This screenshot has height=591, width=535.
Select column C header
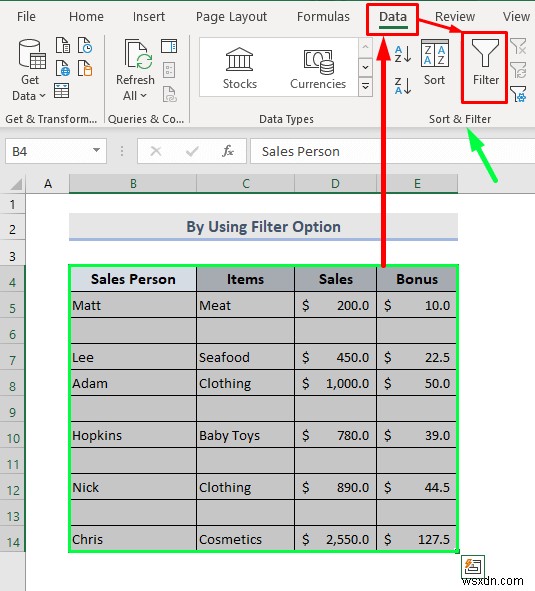pos(245,184)
